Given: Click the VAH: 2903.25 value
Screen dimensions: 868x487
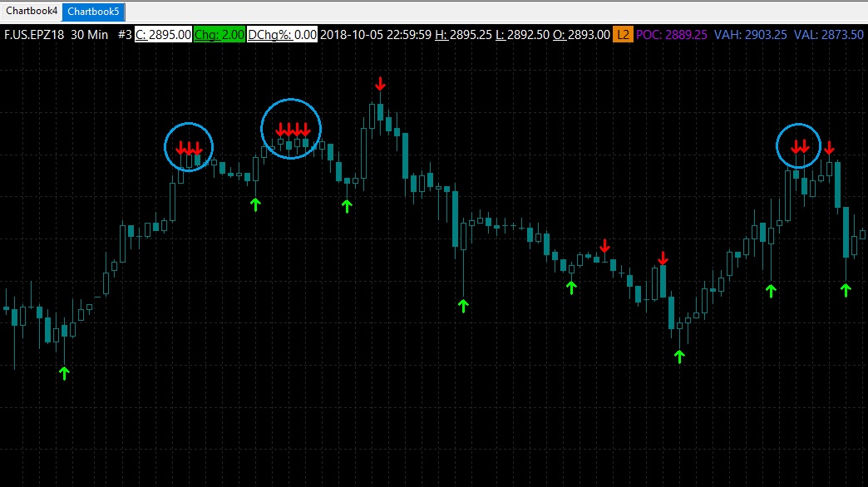Looking at the screenshot, I should tap(750, 35).
